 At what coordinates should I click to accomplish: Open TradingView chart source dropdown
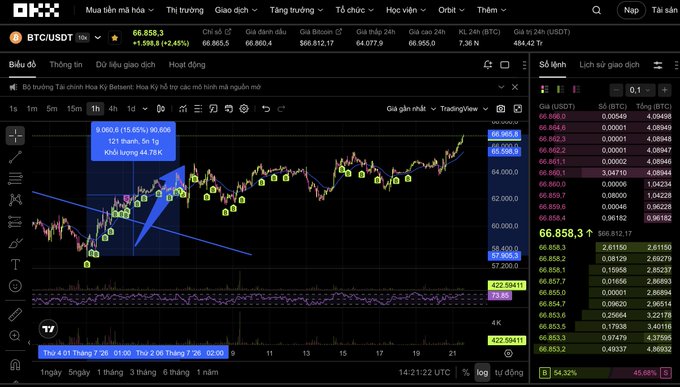(x=464, y=109)
